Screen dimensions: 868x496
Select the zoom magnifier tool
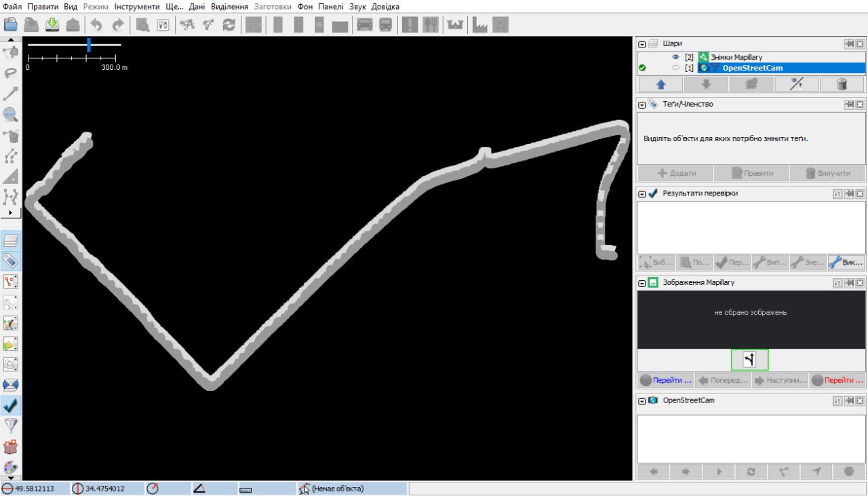11,114
